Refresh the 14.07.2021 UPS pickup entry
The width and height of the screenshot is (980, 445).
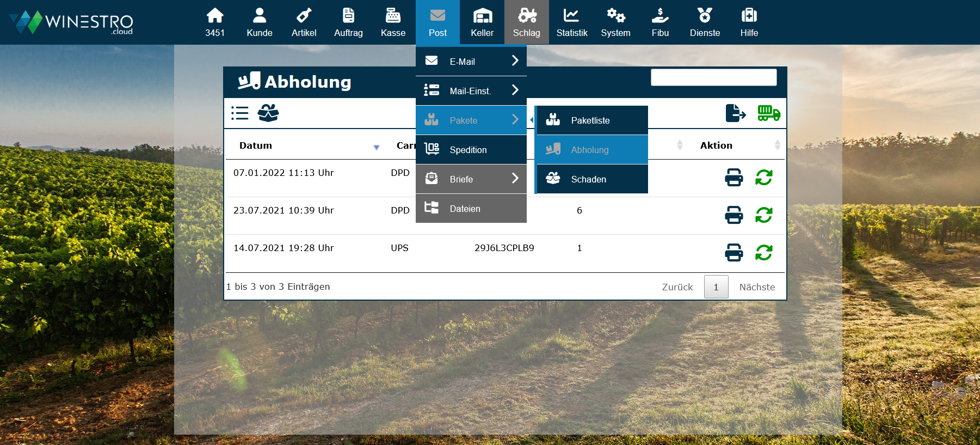763,253
